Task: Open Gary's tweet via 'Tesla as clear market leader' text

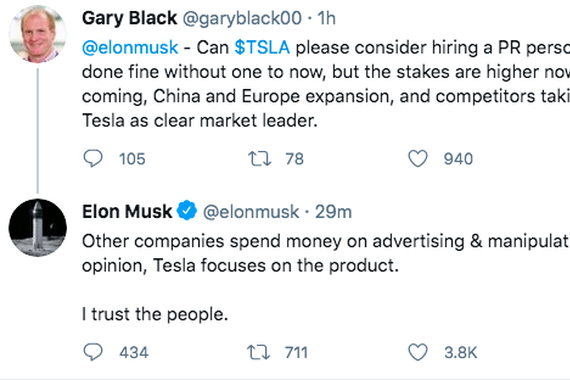Action: 200,120
